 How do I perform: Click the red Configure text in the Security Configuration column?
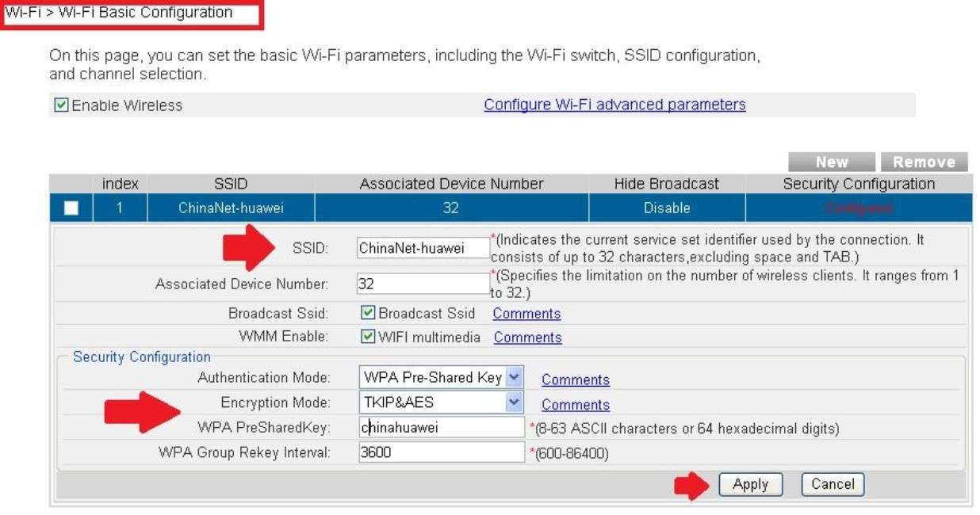[859, 208]
